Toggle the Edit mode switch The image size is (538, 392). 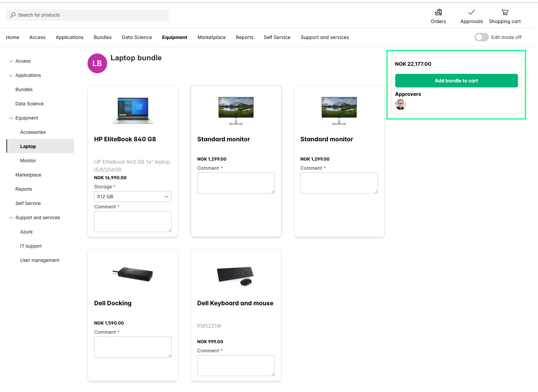click(x=481, y=37)
